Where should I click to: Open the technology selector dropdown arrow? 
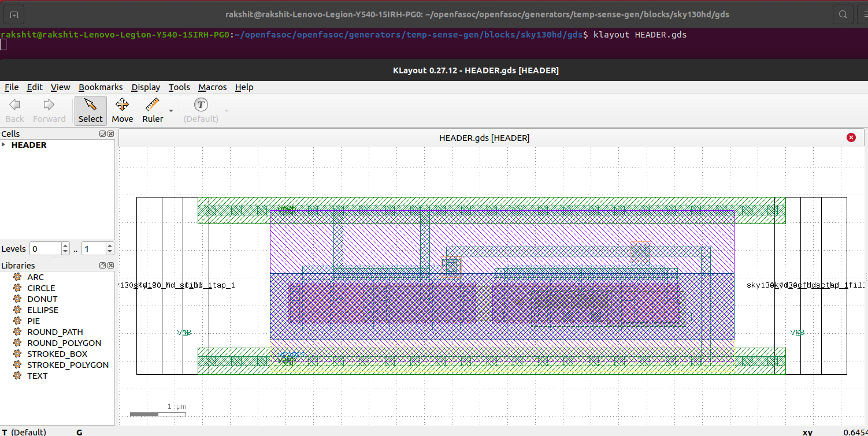coord(227,110)
